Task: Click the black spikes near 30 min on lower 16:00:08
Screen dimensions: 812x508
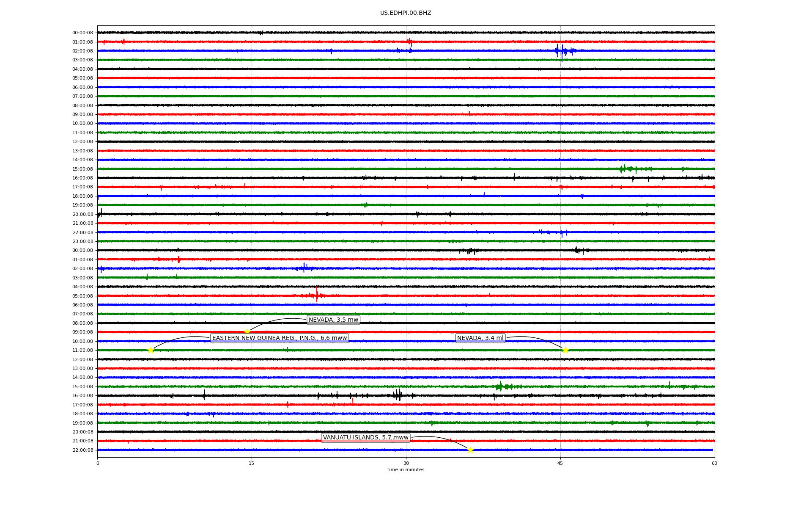Action: point(398,395)
